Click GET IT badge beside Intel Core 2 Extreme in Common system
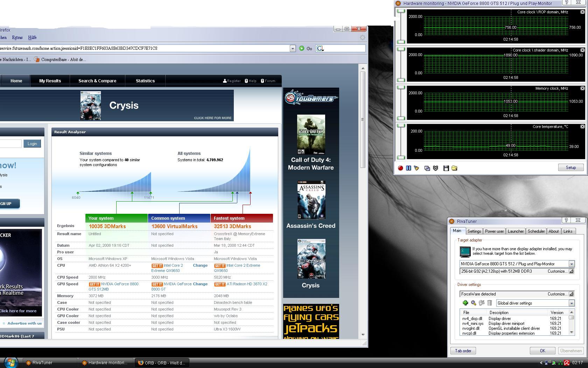Image resolution: width=588 pixels, height=368 pixels. tap(157, 266)
